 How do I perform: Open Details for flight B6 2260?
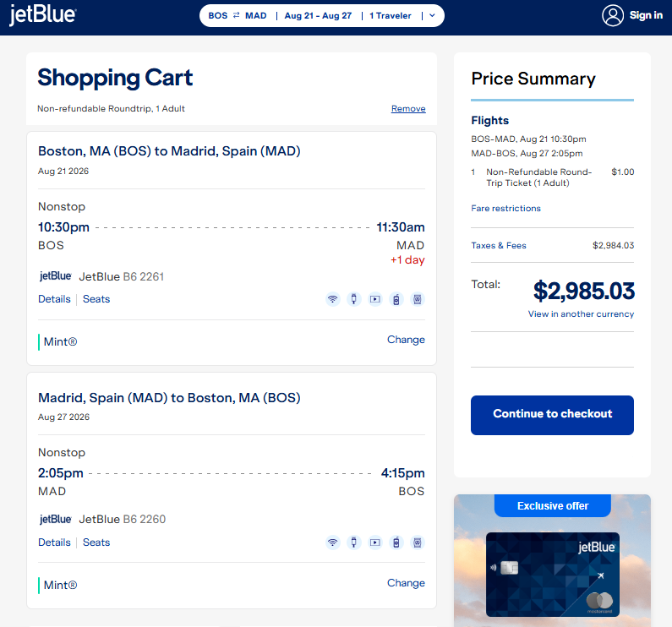coord(54,542)
